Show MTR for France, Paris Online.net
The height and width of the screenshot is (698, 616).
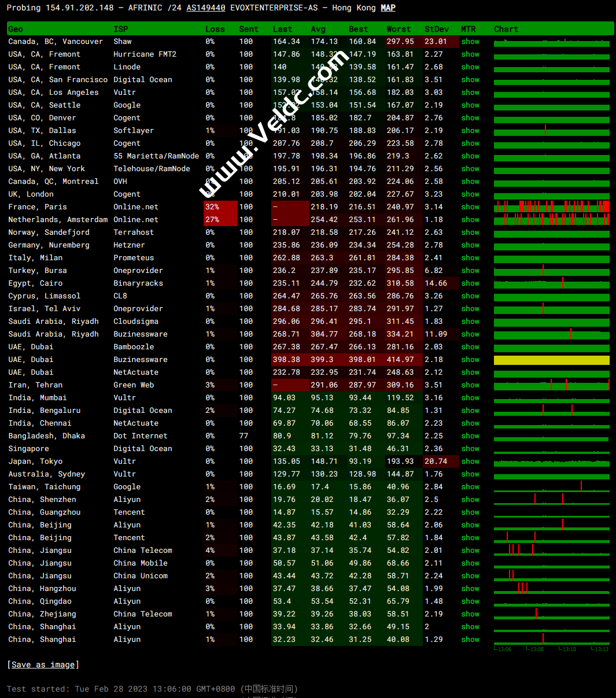[x=470, y=207]
